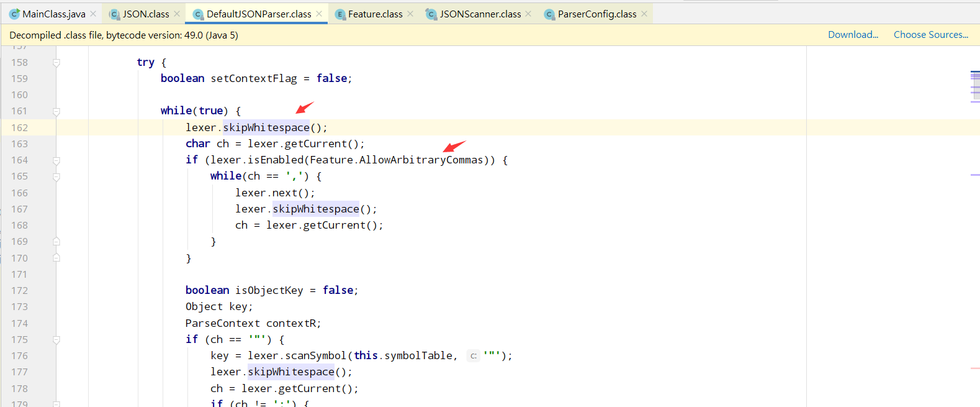Click the ParserConfig.class file icon

coord(549,14)
